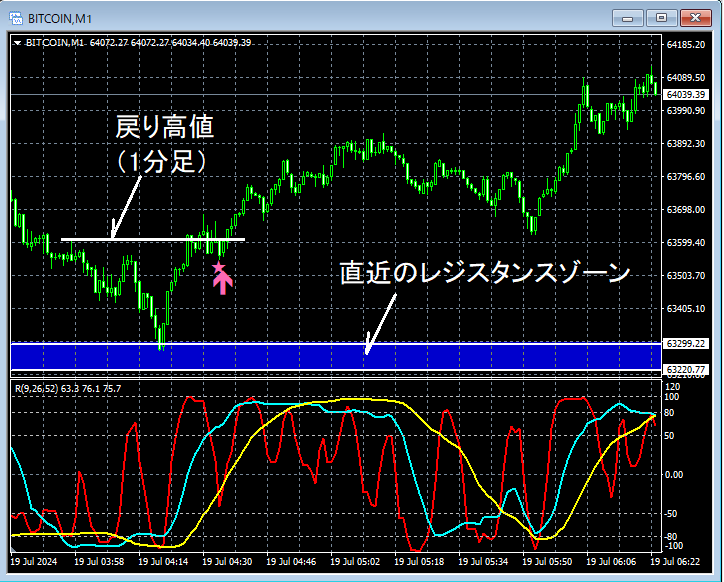The height and width of the screenshot is (582, 724).
Task: Click time axis label 19 Jul 03:58
Action: [x=99, y=562]
